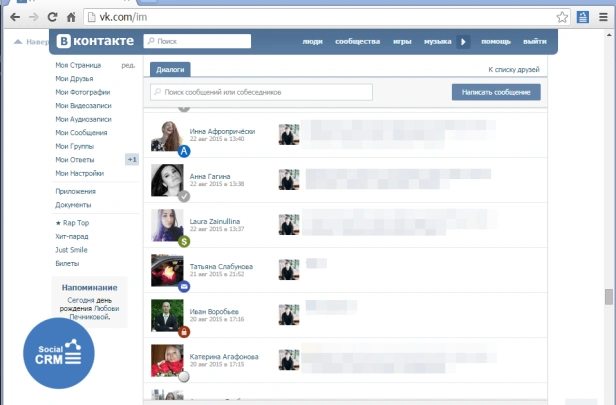Follow the К списку друзей link

pyautogui.click(x=513, y=70)
